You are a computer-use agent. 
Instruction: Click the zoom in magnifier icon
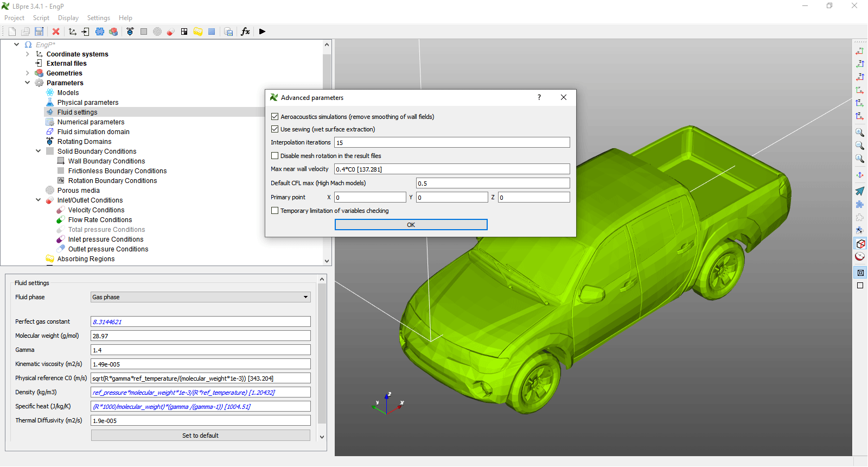(x=860, y=132)
